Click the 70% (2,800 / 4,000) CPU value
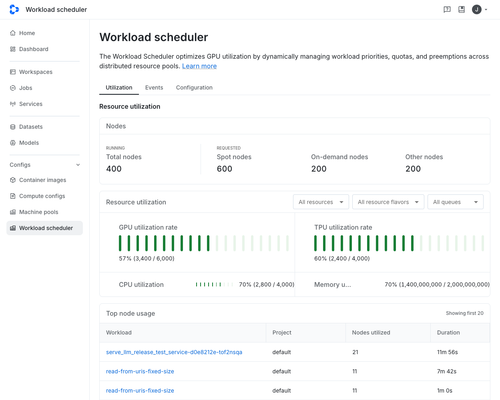The height and width of the screenshot is (400, 500). (266, 284)
